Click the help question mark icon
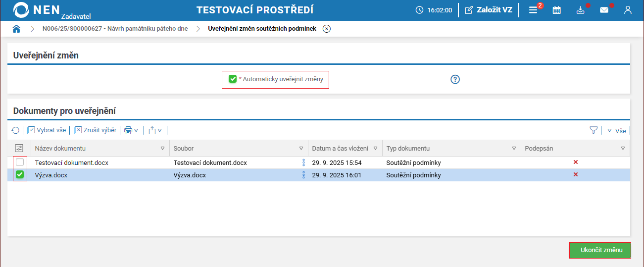Viewport: 644px width, 267px height. pyautogui.click(x=455, y=79)
